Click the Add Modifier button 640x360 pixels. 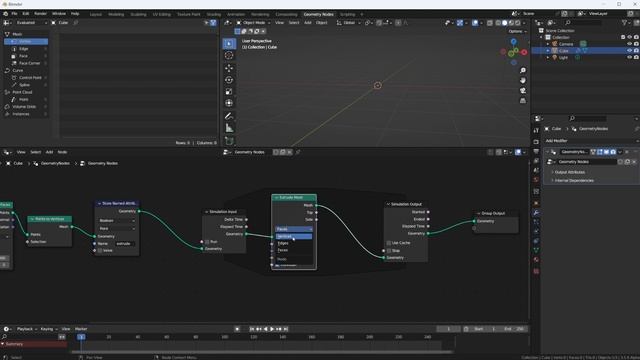click(590, 141)
